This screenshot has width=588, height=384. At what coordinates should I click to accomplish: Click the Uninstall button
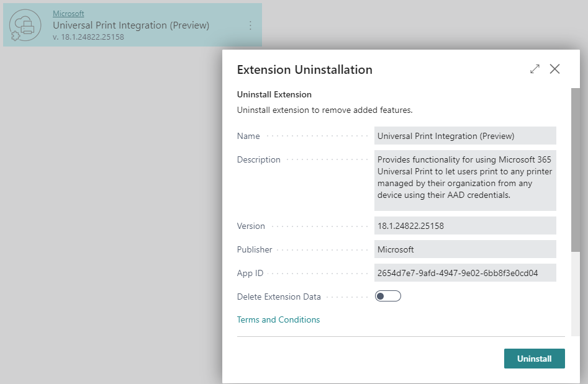coord(535,359)
